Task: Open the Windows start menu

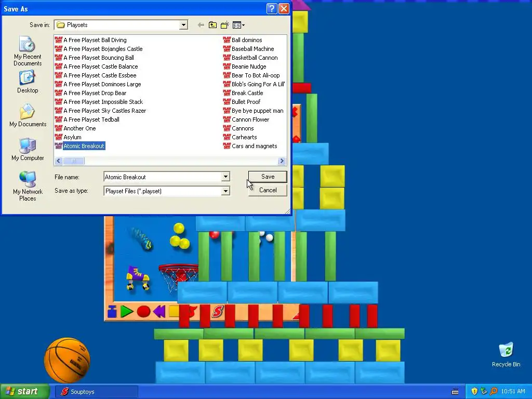Action: pyautogui.click(x=25, y=392)
